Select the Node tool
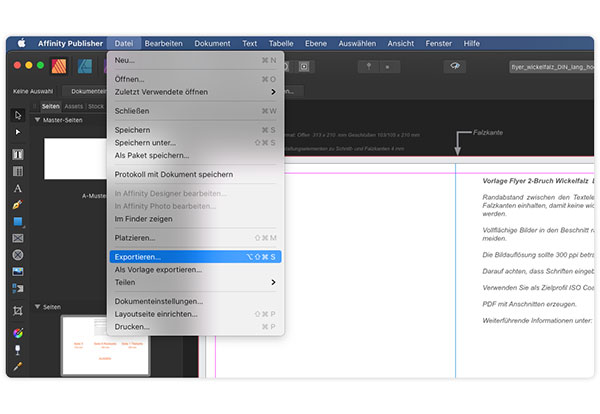 [x=18, y=132]
